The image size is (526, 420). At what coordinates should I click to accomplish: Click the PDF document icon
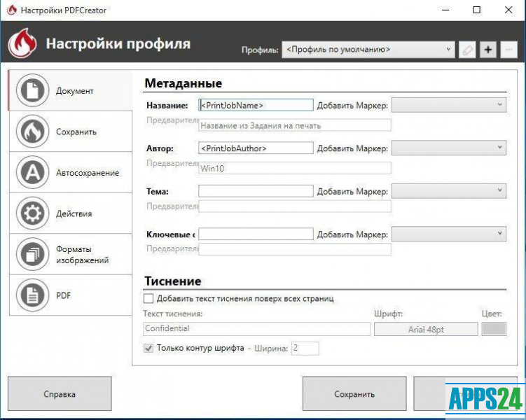click(x=32, y=295)
